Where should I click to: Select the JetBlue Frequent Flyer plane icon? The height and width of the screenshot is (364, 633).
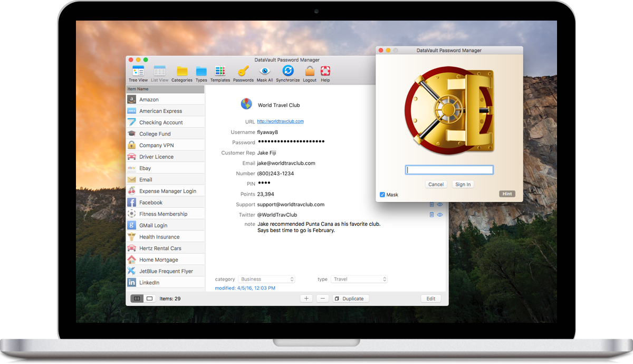click(131, 271)
